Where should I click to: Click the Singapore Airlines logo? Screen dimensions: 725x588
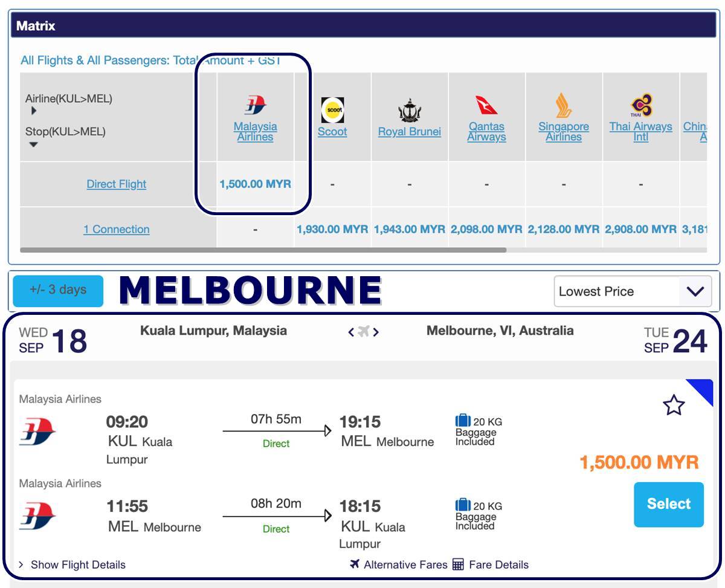563,105
